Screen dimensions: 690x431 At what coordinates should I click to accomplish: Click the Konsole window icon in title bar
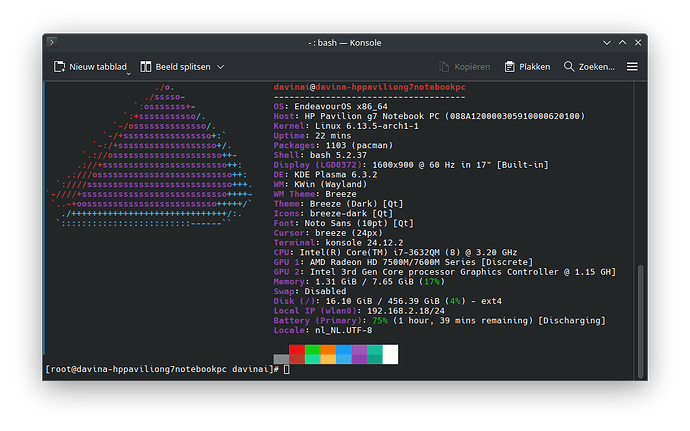[51, 42]
